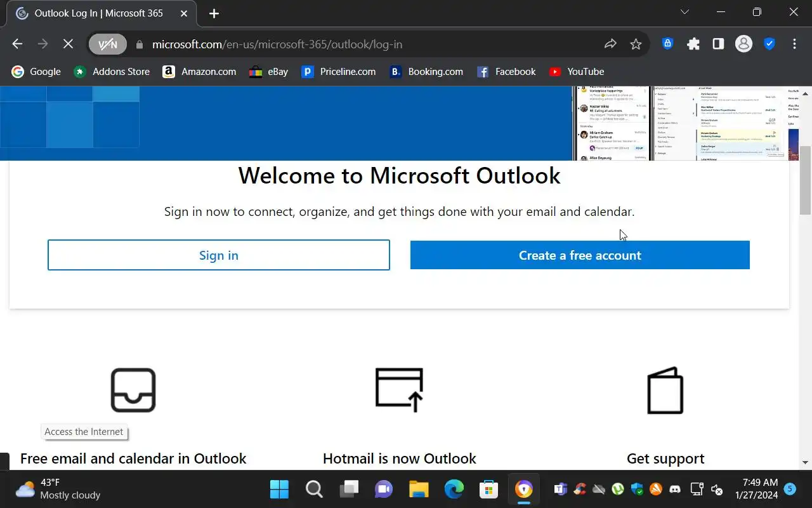
Task: Click the Get support page icon
Action: tap(665, 390)
